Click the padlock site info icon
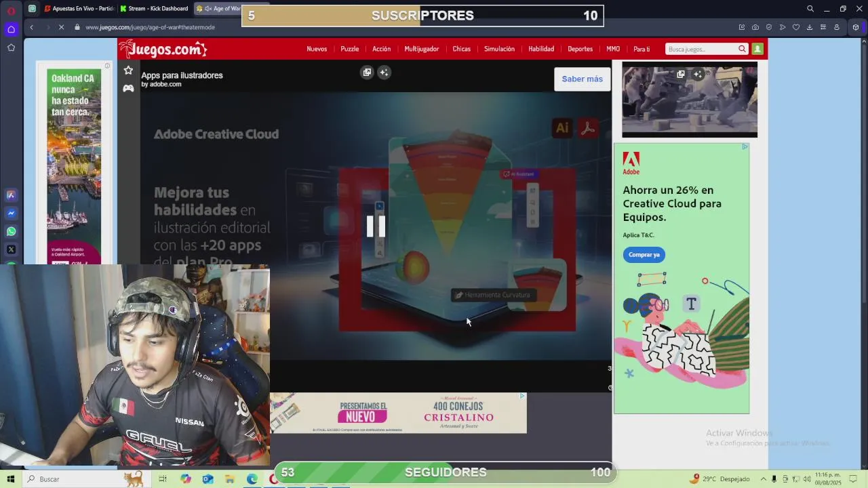This screenshot has width=868, height=488. pos(77,27)
